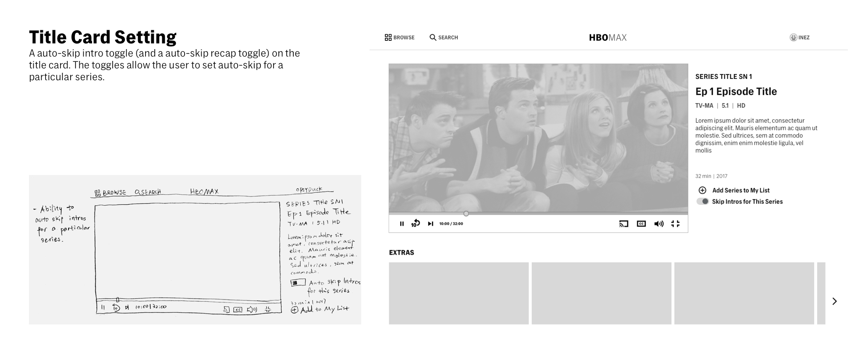This screenshot has width=868, height=342.
Task: Click the Cast to device icon
Action: [623, 224]
